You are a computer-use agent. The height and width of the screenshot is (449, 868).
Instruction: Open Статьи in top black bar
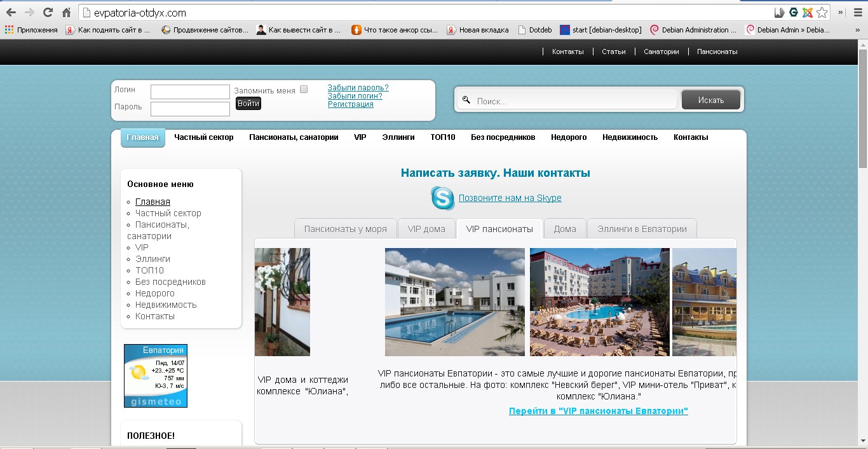click(x=614, y=52)
